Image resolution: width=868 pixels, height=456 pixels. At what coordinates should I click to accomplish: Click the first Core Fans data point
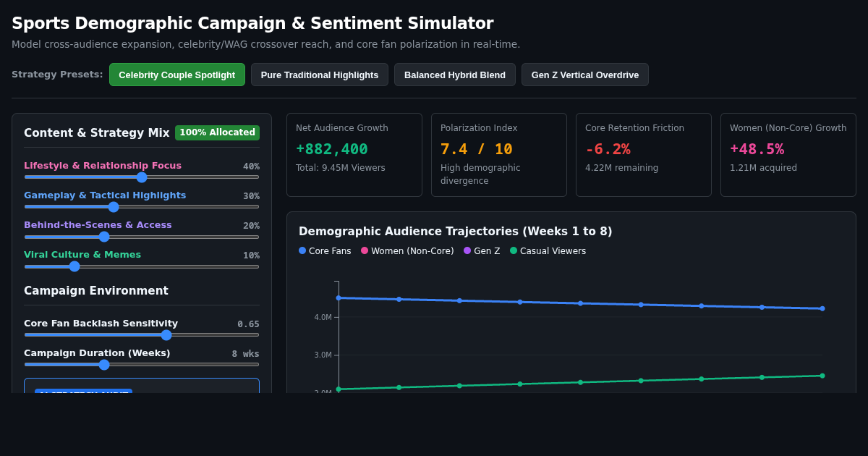click(x=339, y=297)
